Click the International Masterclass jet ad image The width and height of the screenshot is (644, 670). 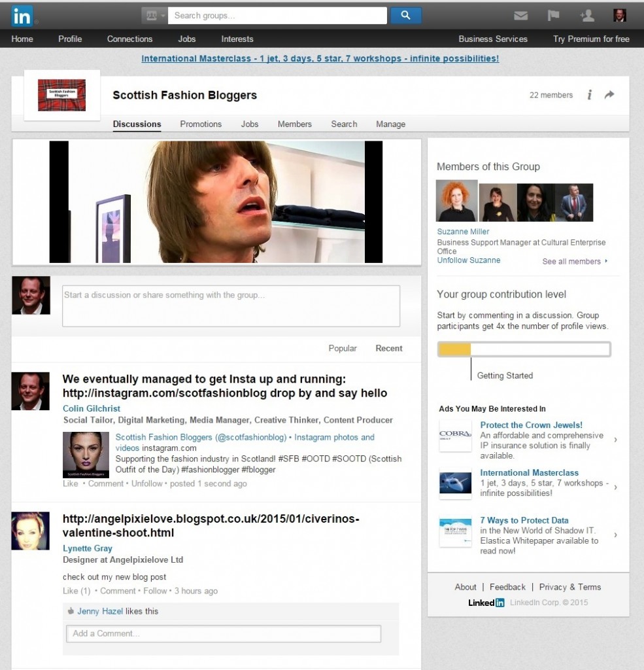(455, 483)
